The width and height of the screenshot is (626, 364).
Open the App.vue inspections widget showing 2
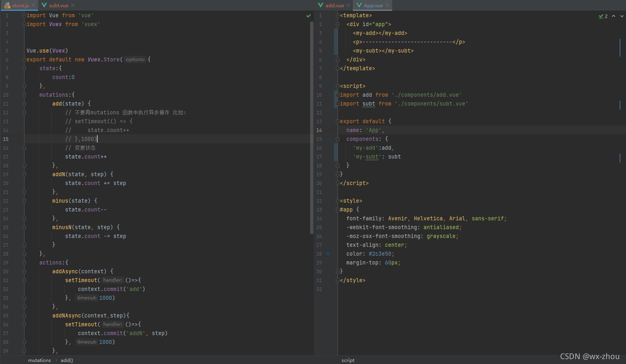(603, 16)
